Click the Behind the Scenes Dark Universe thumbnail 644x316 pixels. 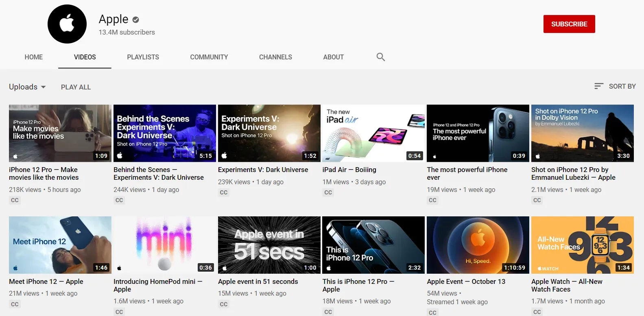tap(165, 133)
